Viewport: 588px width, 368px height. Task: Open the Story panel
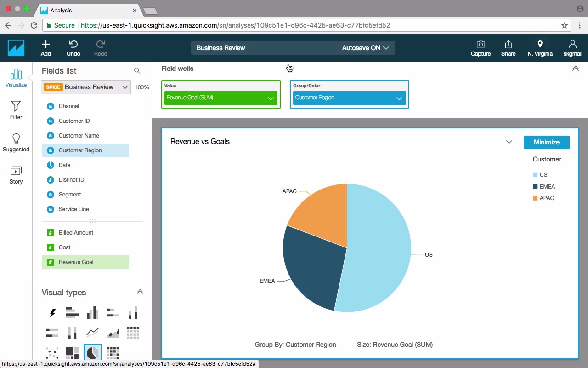tap(16, 175)
